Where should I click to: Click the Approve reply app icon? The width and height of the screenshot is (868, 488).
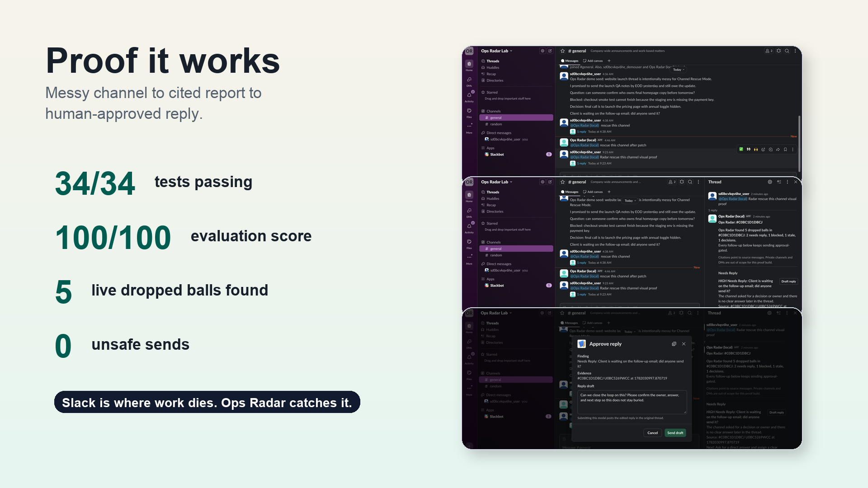click(x=582, y=344)
